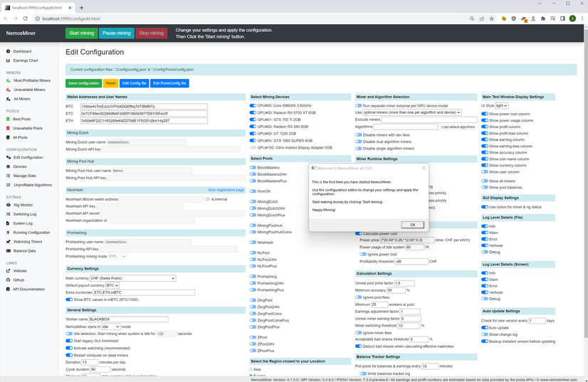Open the Default payout currency dropdown
The width and height of the screenshot is (588, 382).
point(112,285)
